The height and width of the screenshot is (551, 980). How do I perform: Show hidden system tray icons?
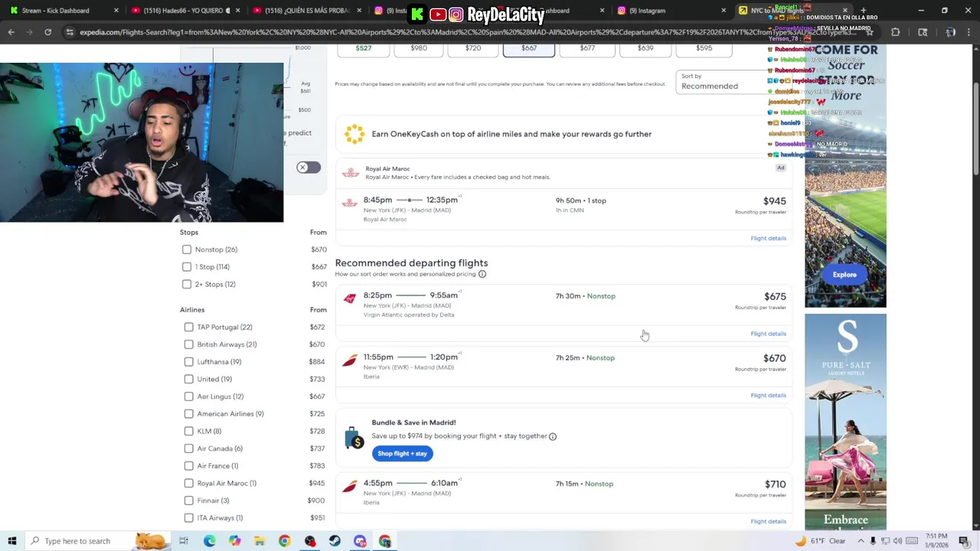click(x=861, y=541)
